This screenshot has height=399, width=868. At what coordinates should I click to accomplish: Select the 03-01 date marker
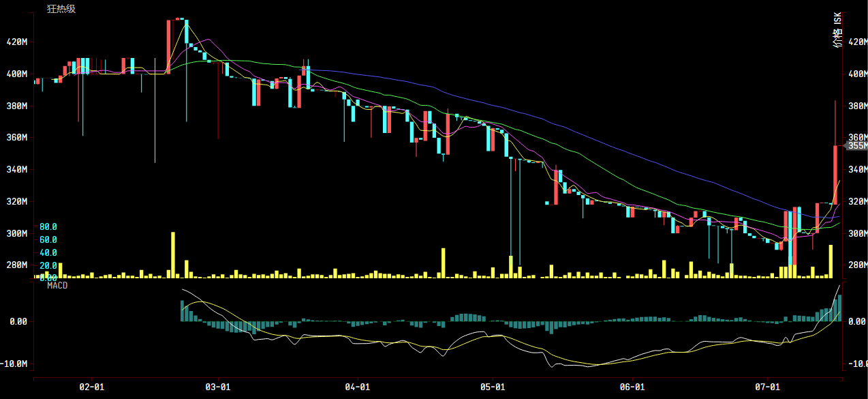(217, 386)
